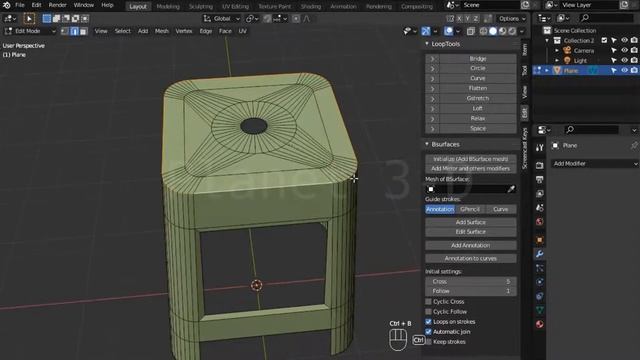Collapse LoopTools panel
The image size is (640, 360).
[x=427, y=44]
